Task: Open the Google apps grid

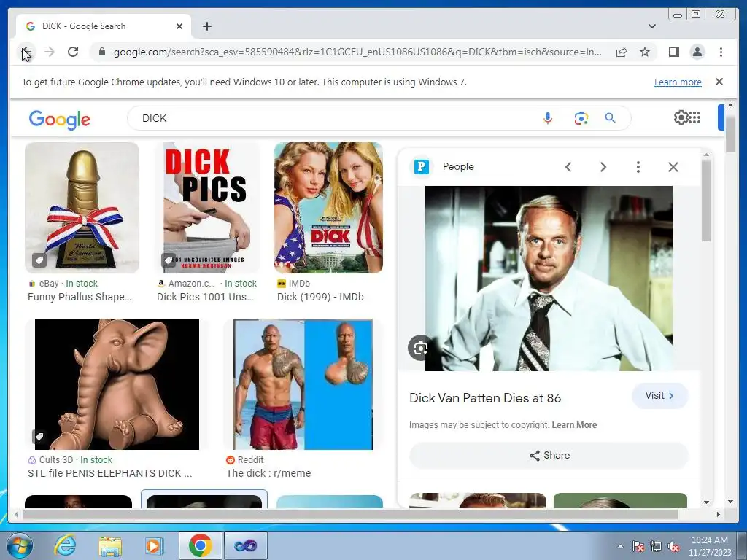Action: [694, 117]
